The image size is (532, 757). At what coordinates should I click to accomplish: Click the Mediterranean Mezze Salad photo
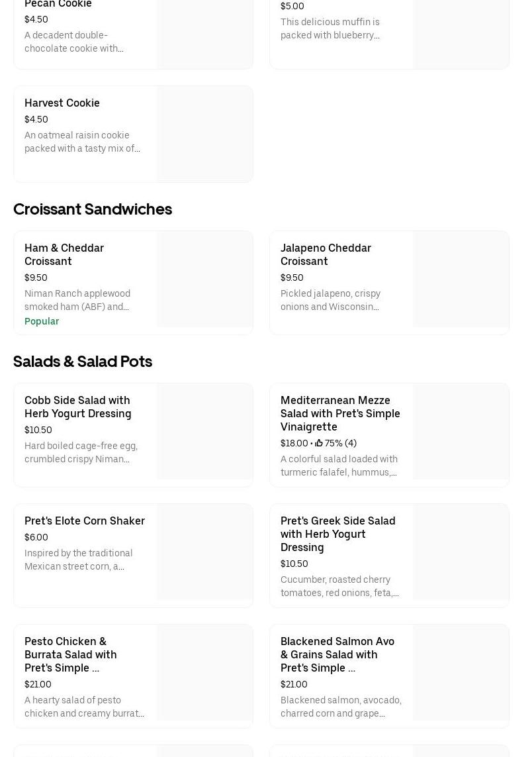point(461,431)
